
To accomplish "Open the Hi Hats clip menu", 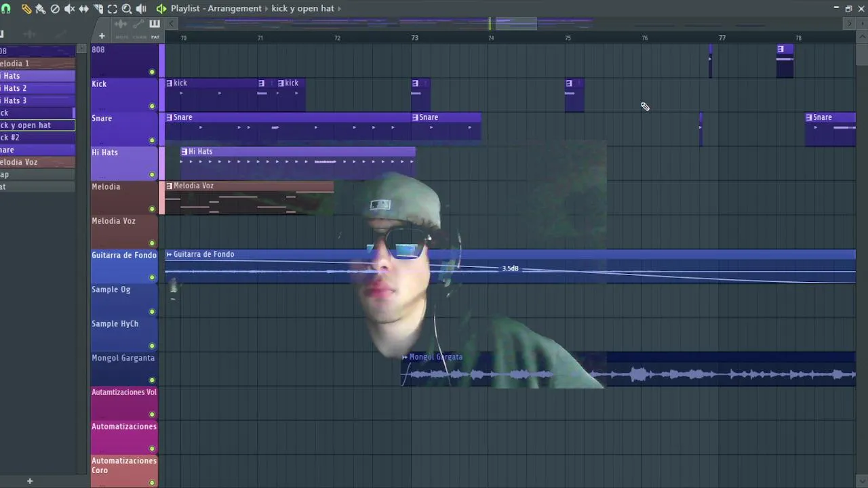I will point(184,152).
